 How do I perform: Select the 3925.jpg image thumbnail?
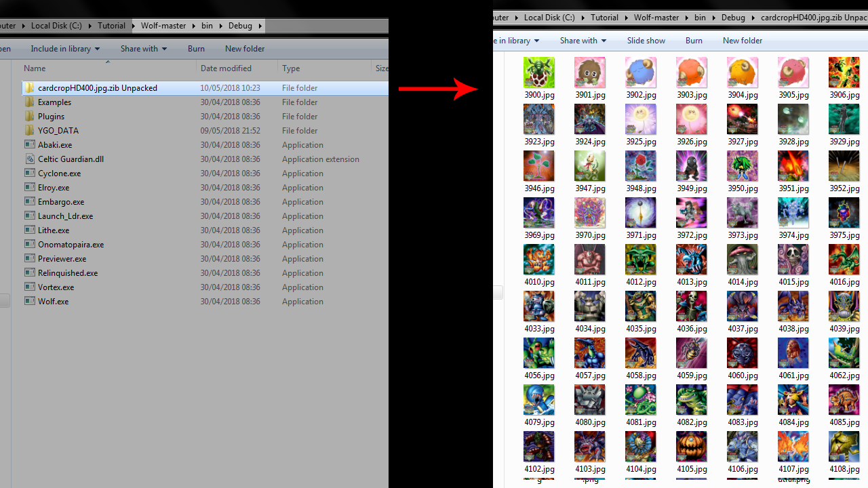[641, 119]
